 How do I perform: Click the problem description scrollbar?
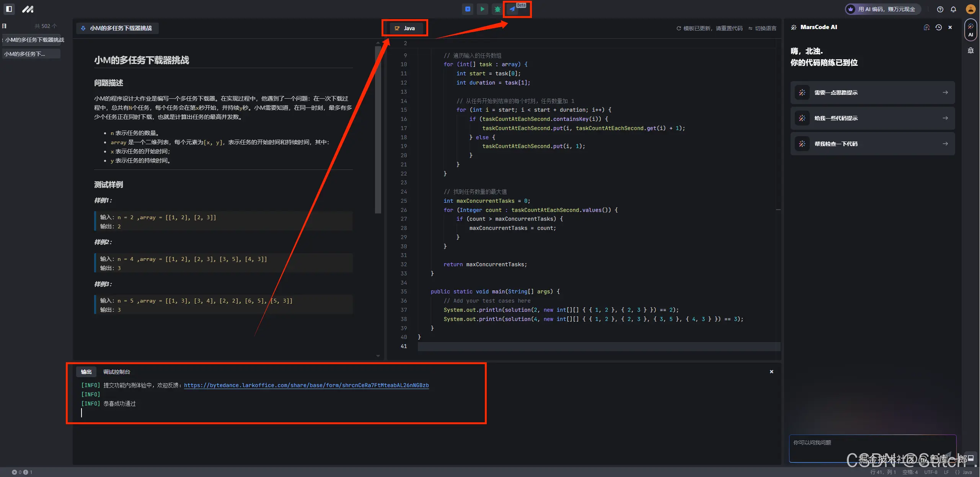pyautogui.click(x=378, y=130)
